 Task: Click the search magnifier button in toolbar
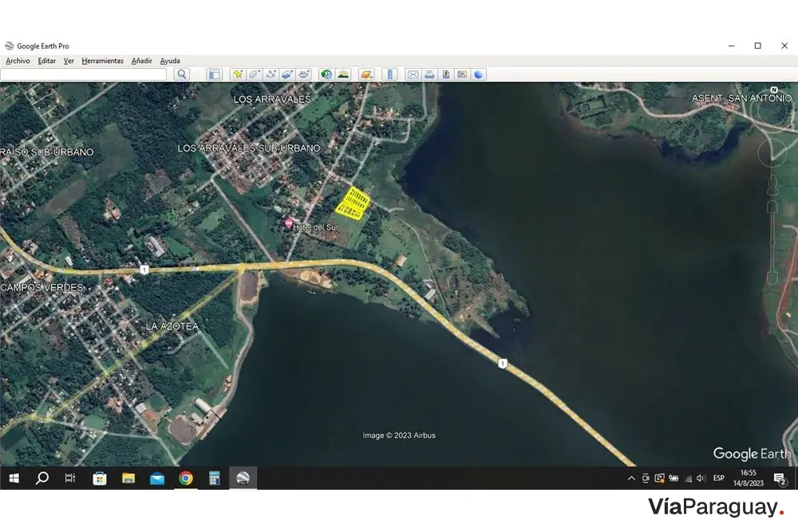pyautogui.click(x=182, y=74)
